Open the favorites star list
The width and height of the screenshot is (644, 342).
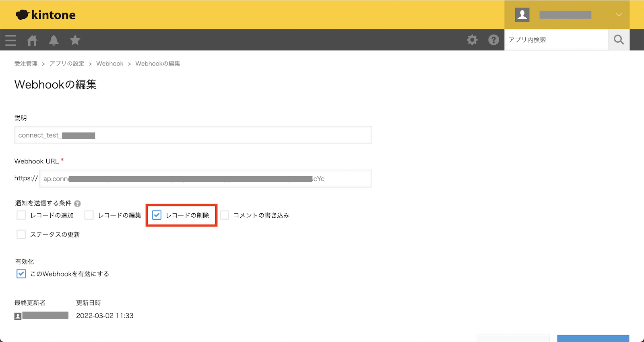pyautogui.click(x=75, y=40)
